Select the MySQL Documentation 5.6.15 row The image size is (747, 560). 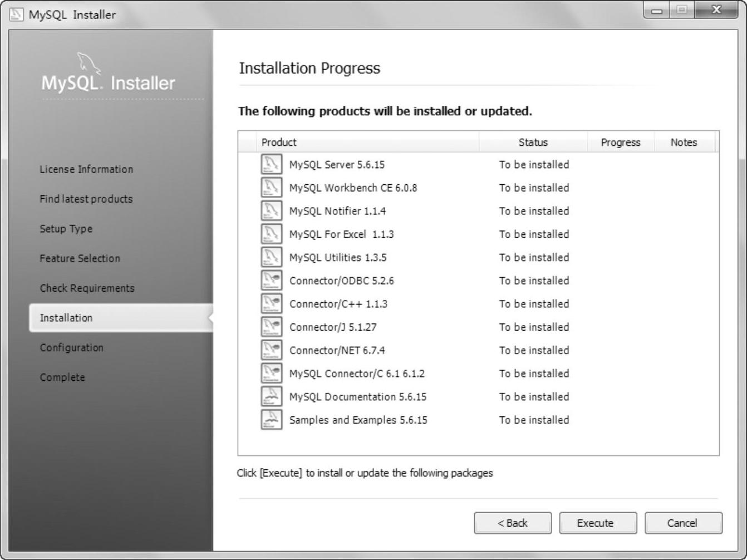pos(479,396)
